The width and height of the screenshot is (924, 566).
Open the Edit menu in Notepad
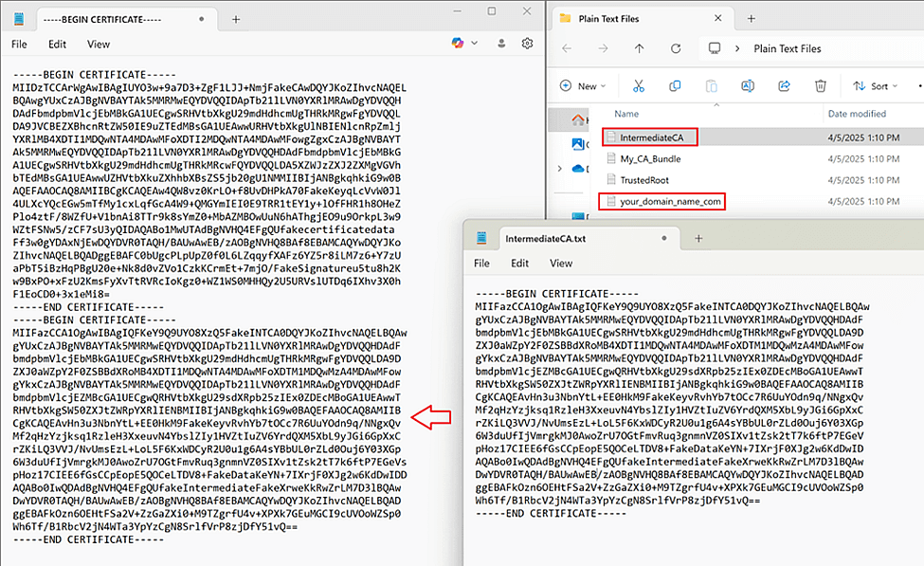tap(59, 44)
